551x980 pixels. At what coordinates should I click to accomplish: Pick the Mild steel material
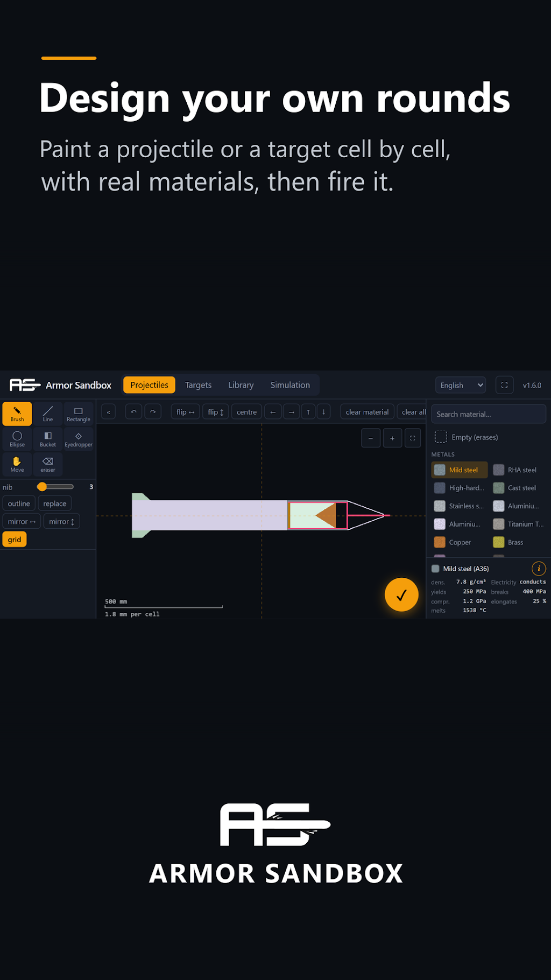pyautogui.click(x=460, y=470)
